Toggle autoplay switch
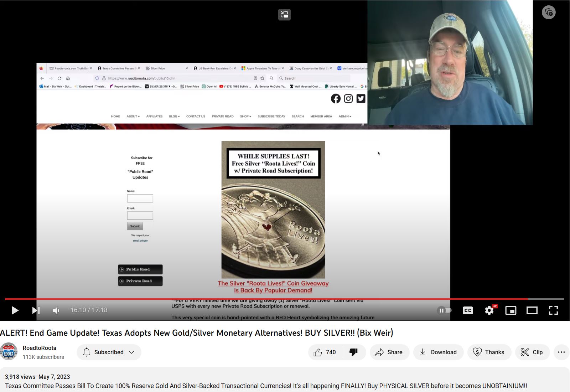This screenshot has width=570, height=392. [x=444, y=310]
